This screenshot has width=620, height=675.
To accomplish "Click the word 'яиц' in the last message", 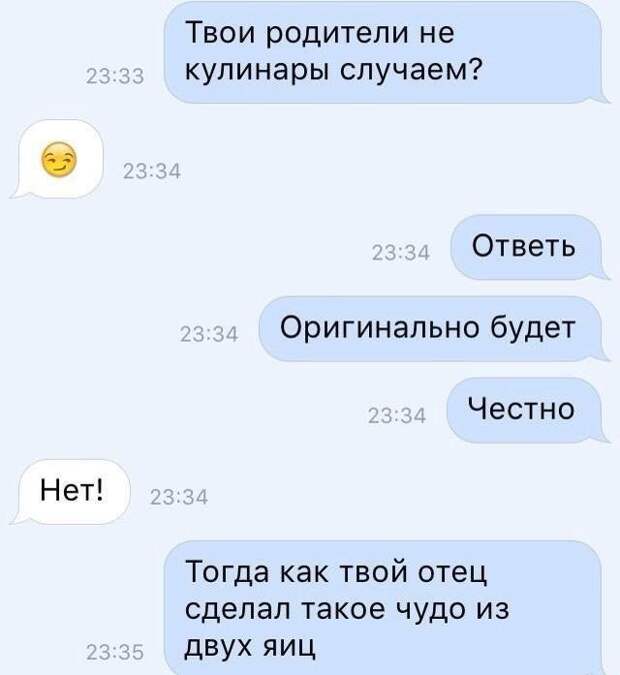I will (289, 647).
